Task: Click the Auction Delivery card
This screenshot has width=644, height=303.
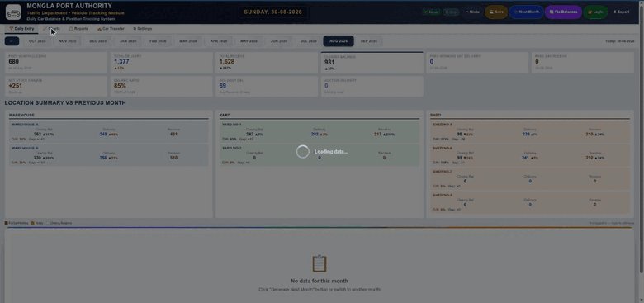Action: (372, 86)
